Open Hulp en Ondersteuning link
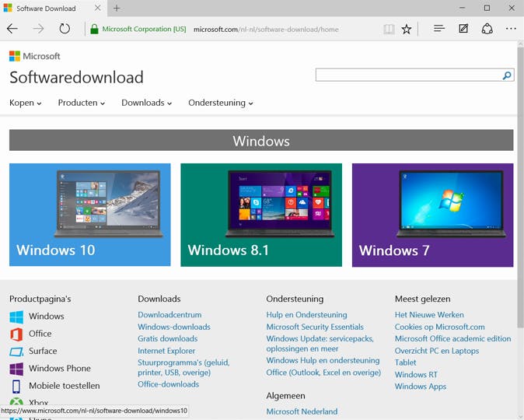Image resolution: width=524 pixels, height=420 pixels. click(306, 315)
